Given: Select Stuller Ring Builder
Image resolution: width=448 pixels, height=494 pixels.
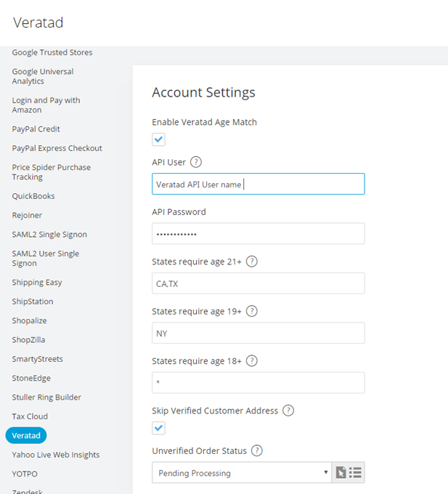Looking at the screenshot, I should coord(46,397).
